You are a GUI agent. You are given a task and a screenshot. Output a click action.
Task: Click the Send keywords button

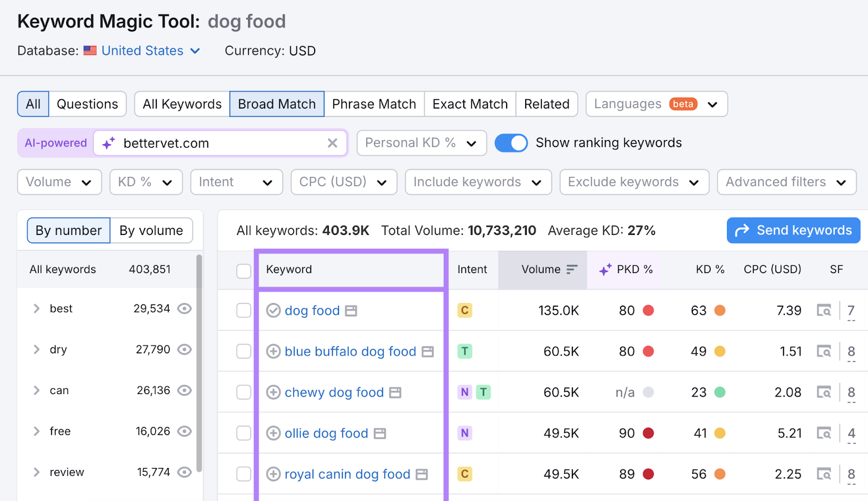[794, 230]
